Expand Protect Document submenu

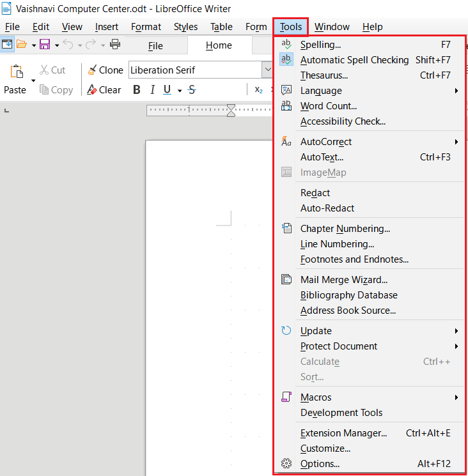[x=370, y=346]
